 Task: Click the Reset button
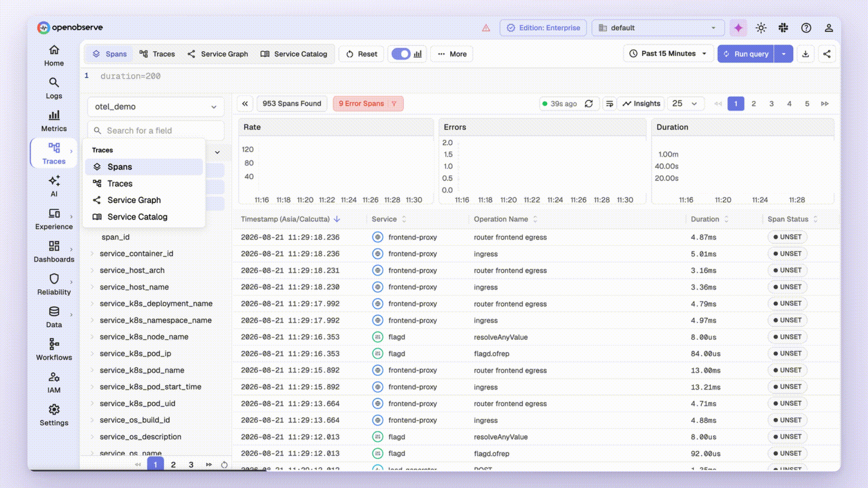pos(362,54)
